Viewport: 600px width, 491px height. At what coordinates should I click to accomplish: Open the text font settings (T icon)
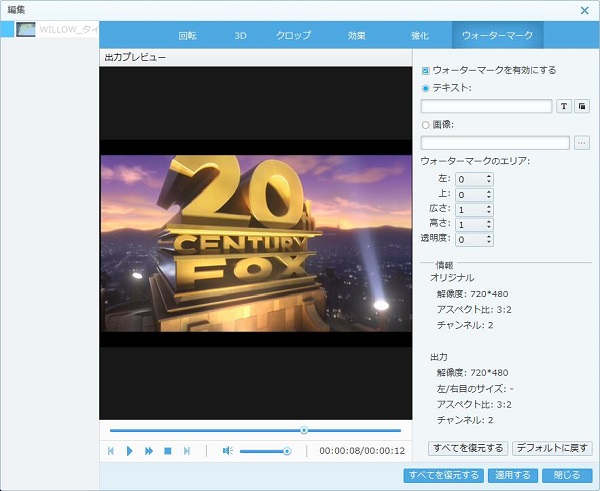point(564,106)
